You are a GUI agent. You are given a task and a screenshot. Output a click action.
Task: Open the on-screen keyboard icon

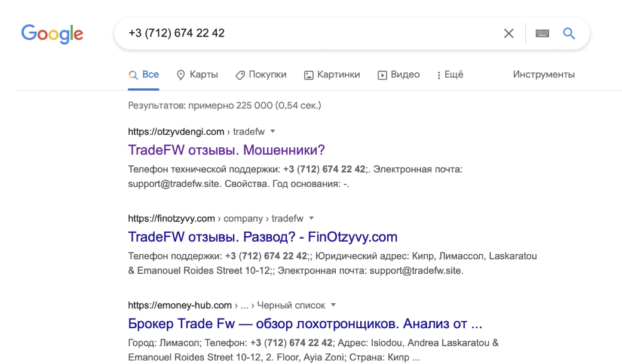[x=542, y=33]
